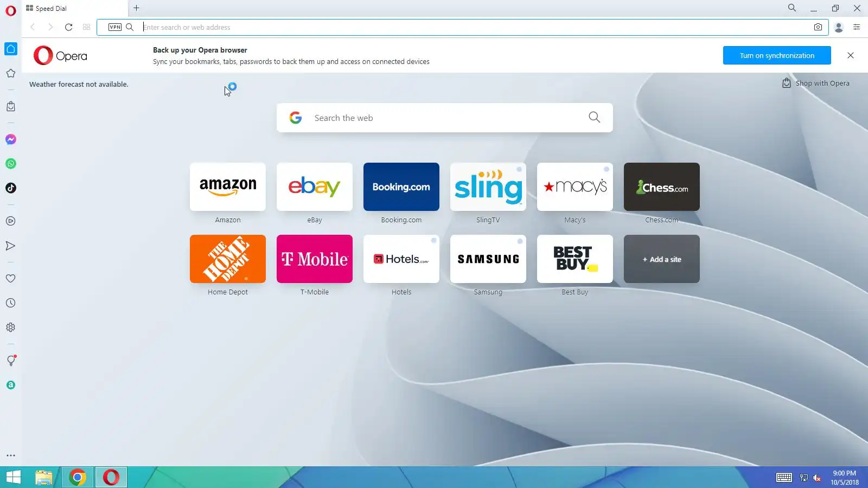Viewport: 868px width, 488px height.
Task: Open Bookmarks star in sidebar
Action: pyautogui.click(x=11, y=73)
